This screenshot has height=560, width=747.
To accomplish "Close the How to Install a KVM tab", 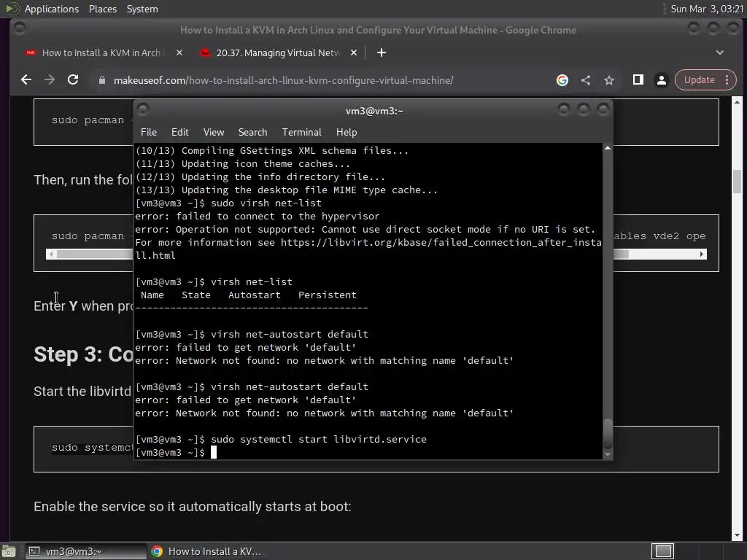I will coord(179,52).
